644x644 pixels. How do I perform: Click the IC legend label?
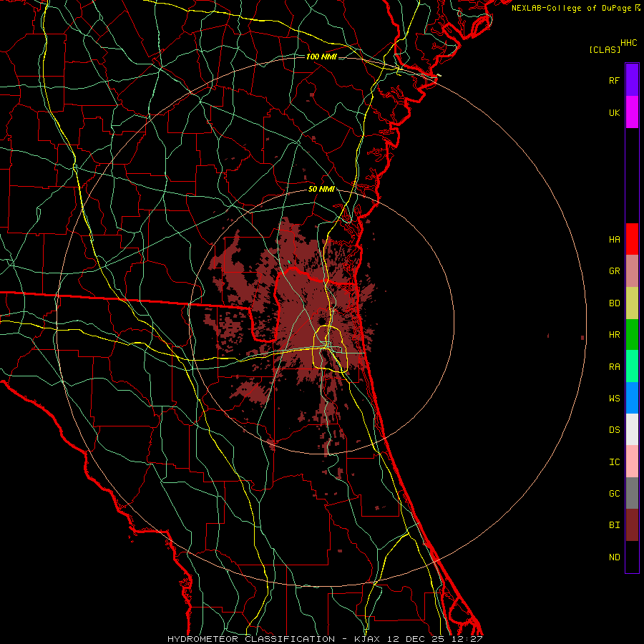615,462
